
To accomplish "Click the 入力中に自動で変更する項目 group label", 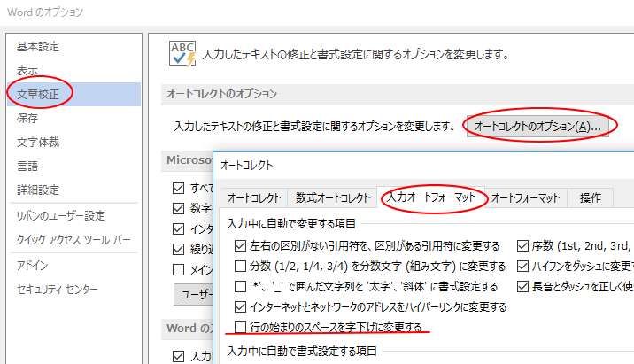I will click(291, 223).
